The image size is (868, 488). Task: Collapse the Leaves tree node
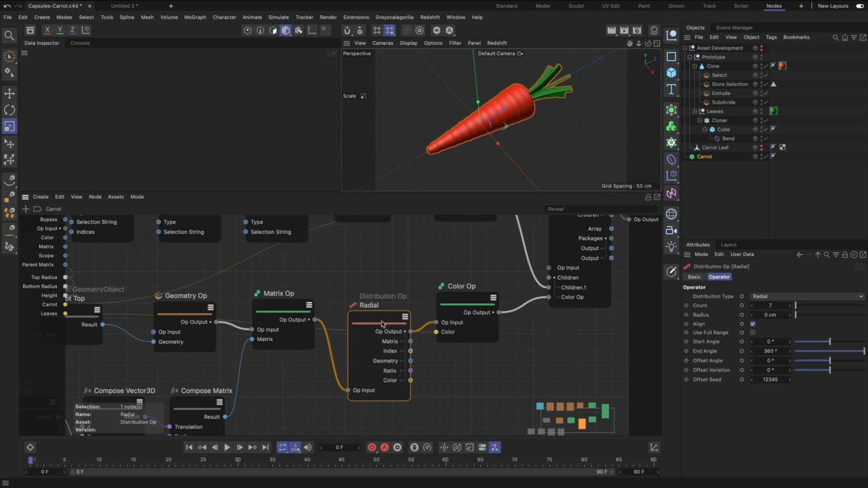[x=695, y=111]
